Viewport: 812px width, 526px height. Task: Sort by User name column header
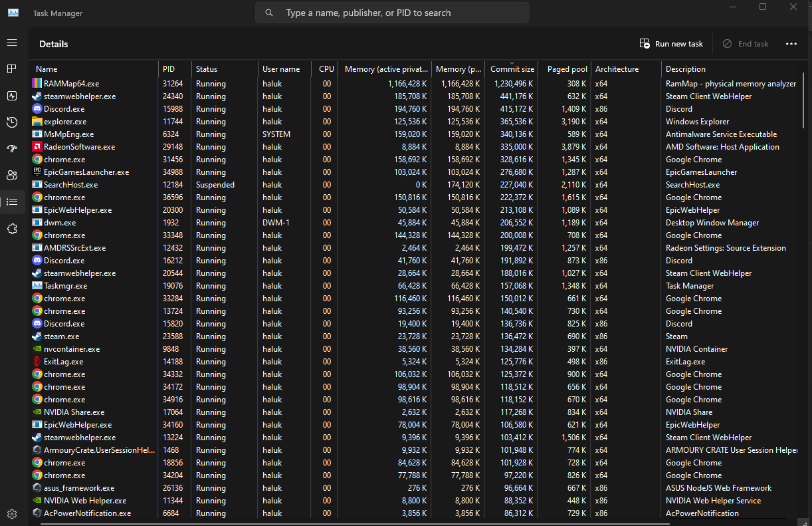click(284, 69)
